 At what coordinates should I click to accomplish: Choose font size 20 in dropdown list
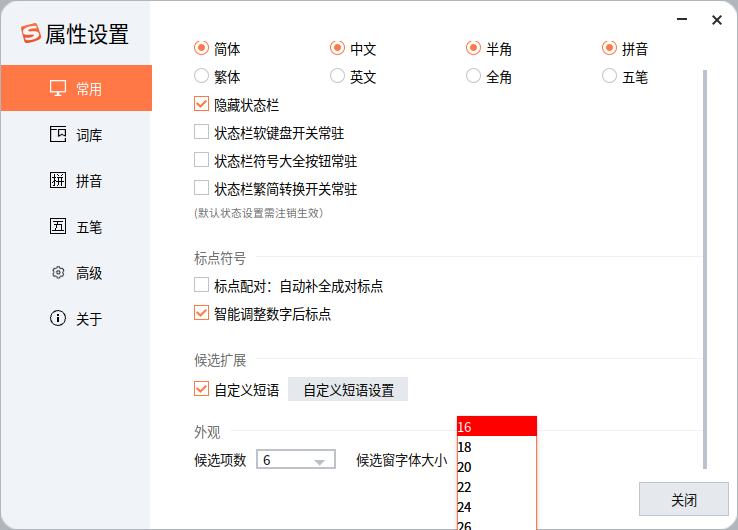[497, 467]
